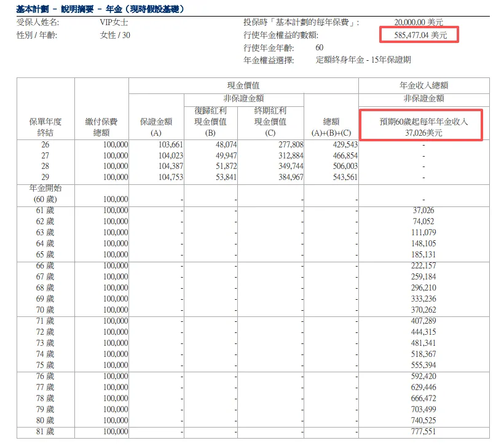Screen dimensions: 504x446
Task: Click annuity total 185,131
Action: (x=423, y=255)
